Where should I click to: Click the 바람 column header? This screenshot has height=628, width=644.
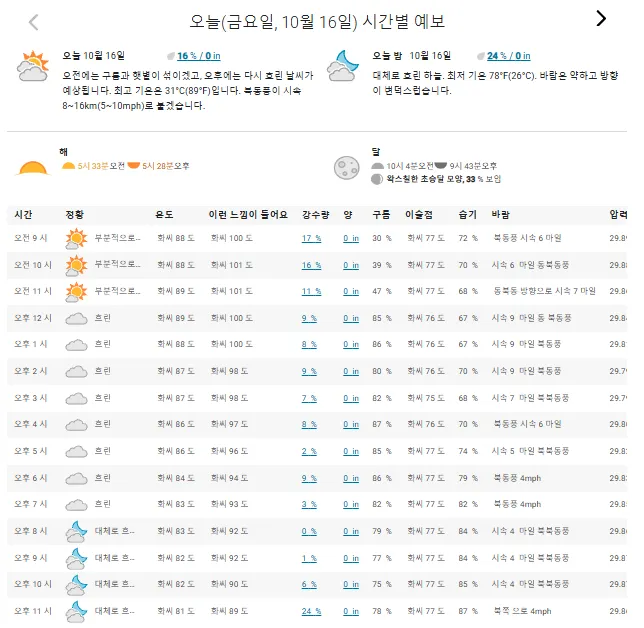tap(501, 214)
